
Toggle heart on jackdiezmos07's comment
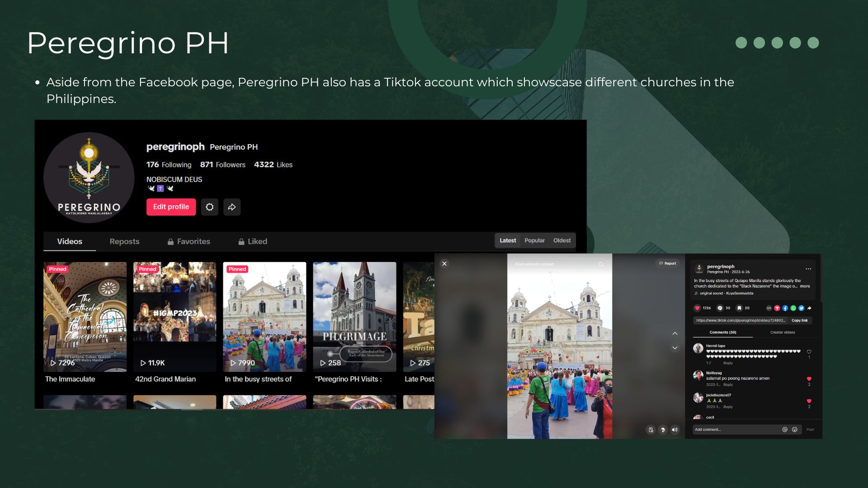809,401
